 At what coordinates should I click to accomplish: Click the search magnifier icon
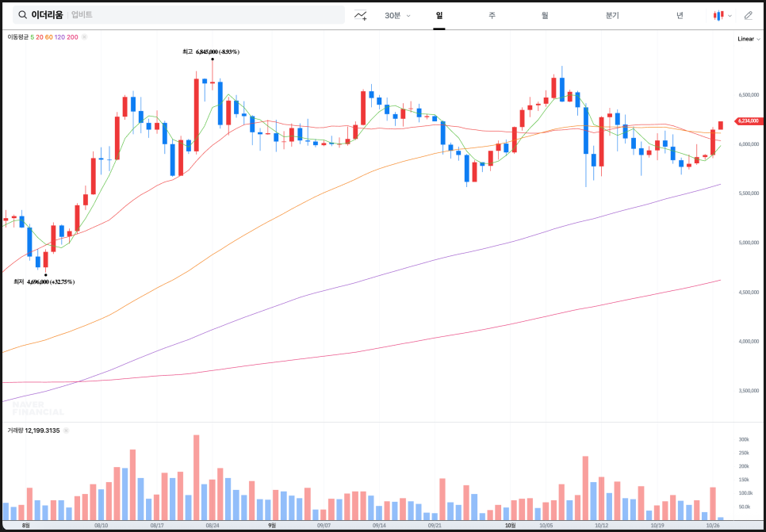23,15
